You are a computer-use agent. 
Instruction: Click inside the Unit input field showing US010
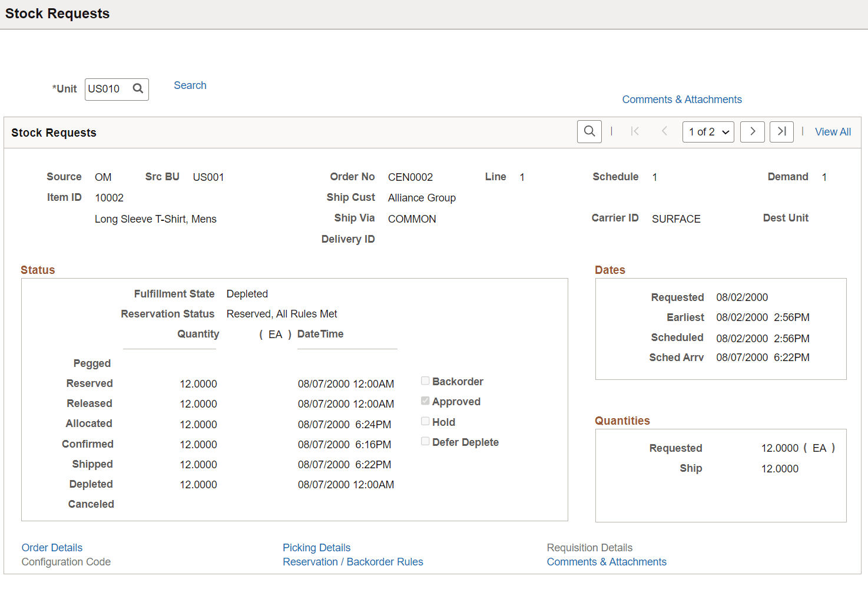108,89
